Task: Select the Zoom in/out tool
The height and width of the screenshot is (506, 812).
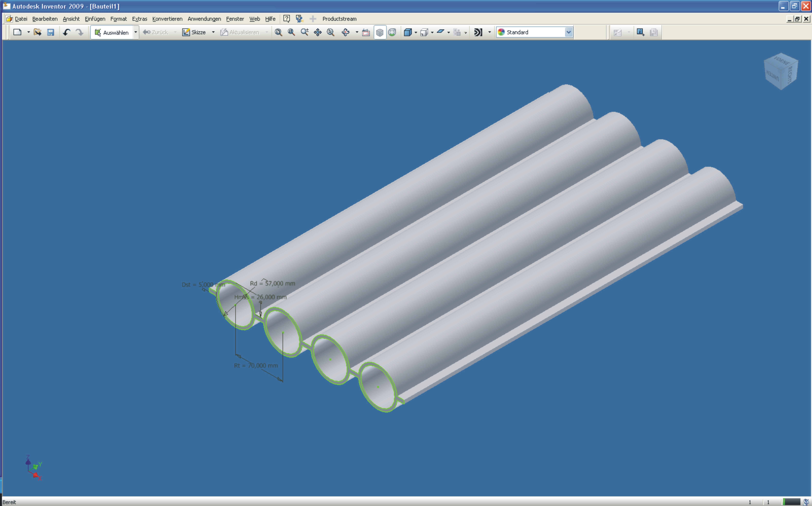Action: coord(304,32)
